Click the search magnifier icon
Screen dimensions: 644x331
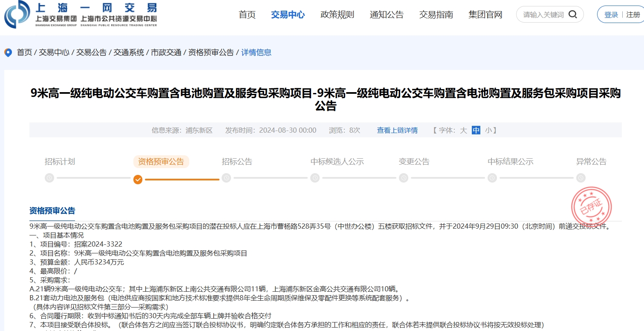point(573,15)
